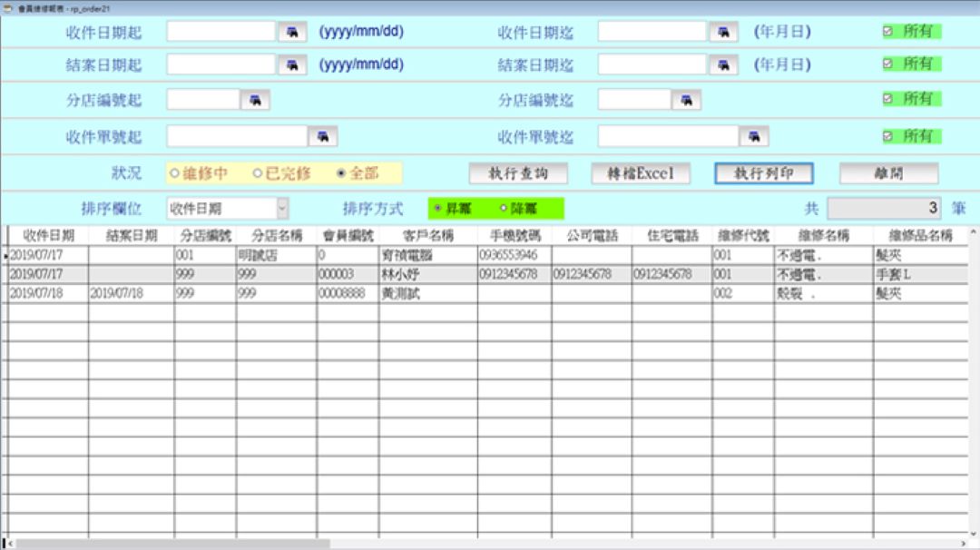The width and height of the screenshot is (980, 550).
Task: Open lookup icon next to 結案日期迄
Action: pyautogui.click(x=723, y=65)
